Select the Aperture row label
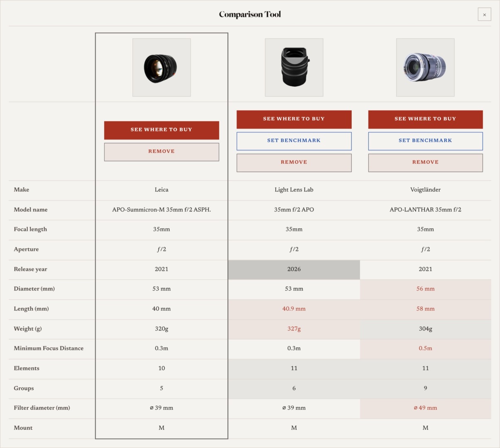 click(26, 249)
